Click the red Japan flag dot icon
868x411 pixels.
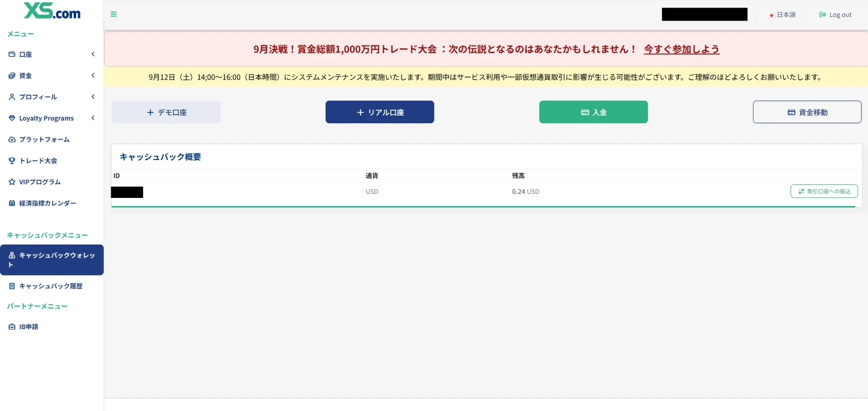[x=771, y=15]
